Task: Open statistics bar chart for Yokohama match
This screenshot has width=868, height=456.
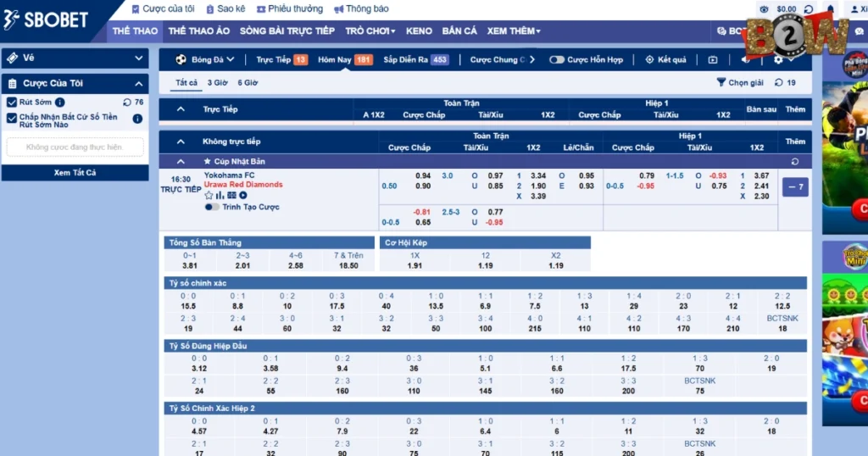Action: tap(220, 195)
